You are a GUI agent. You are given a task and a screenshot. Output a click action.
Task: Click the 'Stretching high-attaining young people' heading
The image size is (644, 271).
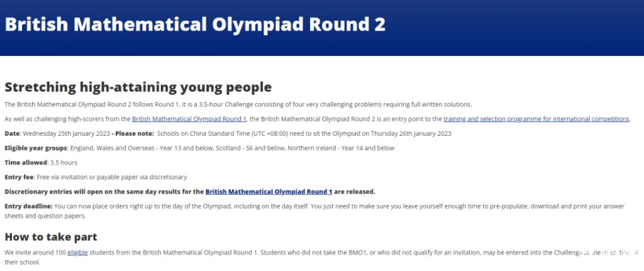(x=138, y=87)
